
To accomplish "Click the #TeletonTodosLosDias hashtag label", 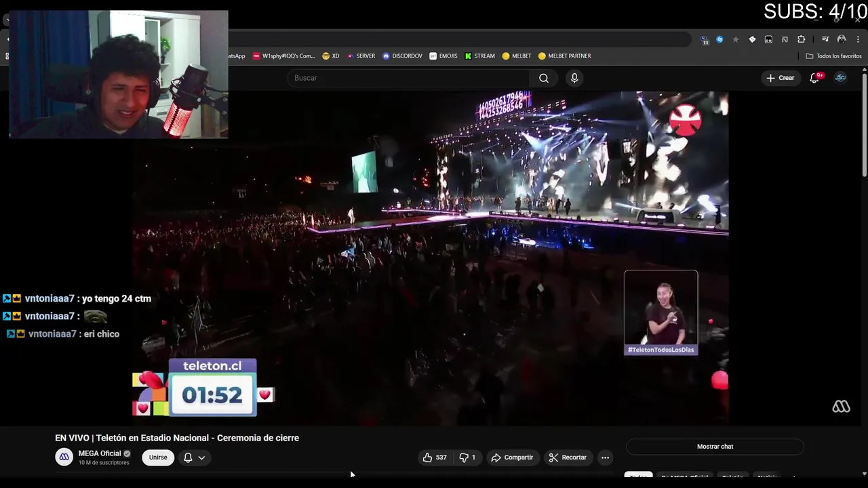I will 661,350.
